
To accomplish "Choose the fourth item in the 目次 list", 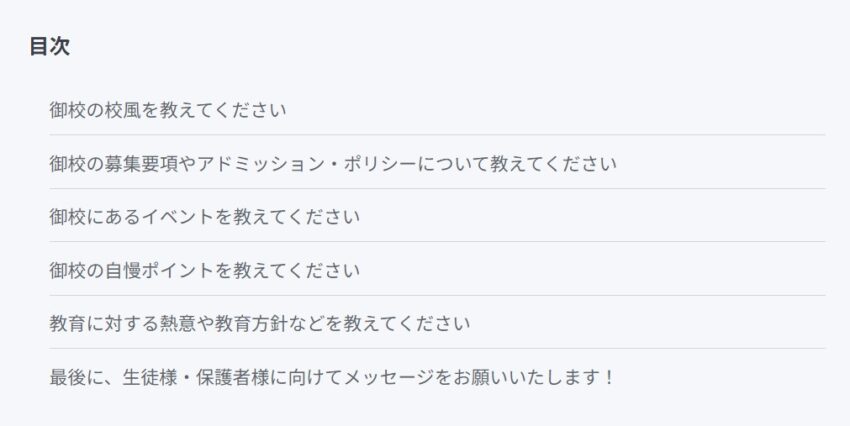I will tap(204, 270).
